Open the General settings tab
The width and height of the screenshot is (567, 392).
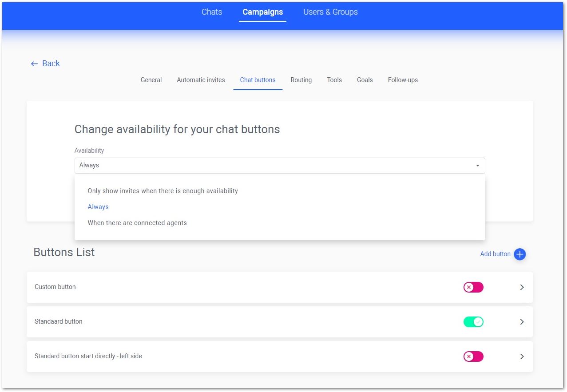(151, 80)
